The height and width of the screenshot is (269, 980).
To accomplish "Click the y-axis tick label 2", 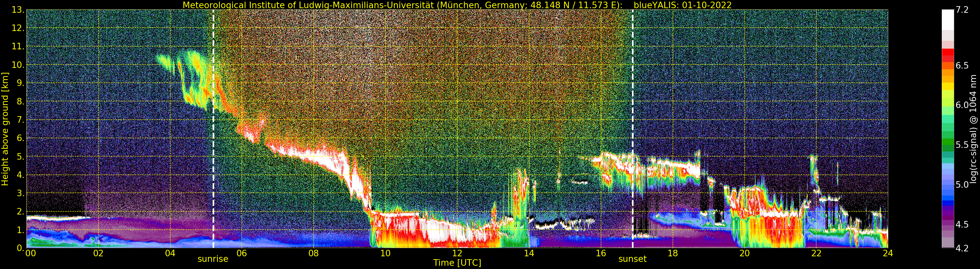I will coord(21,212).
